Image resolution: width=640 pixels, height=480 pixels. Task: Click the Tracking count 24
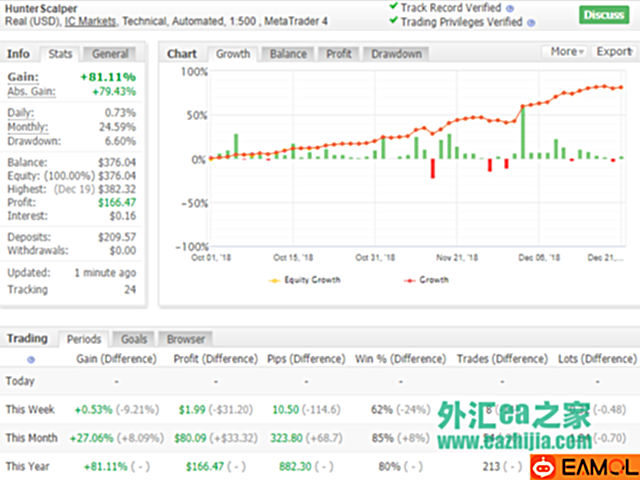pyautogui.click(x=130, y=290)
